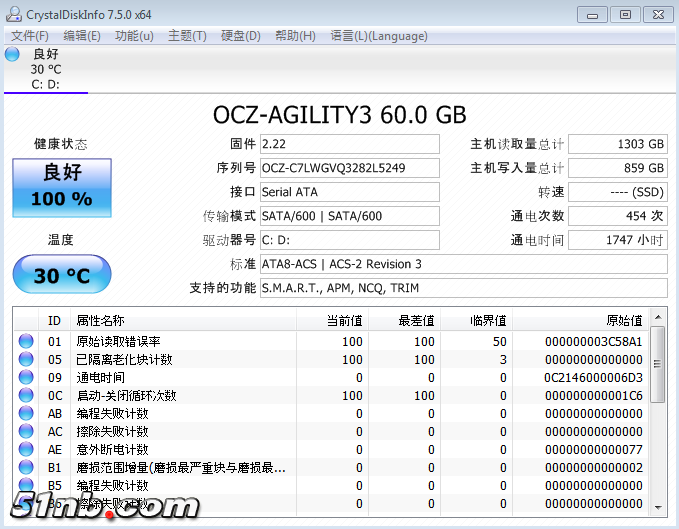Screen dimensions: 679x529
Task: Click raw value 000000000001C6
Action: coord(593,396)
